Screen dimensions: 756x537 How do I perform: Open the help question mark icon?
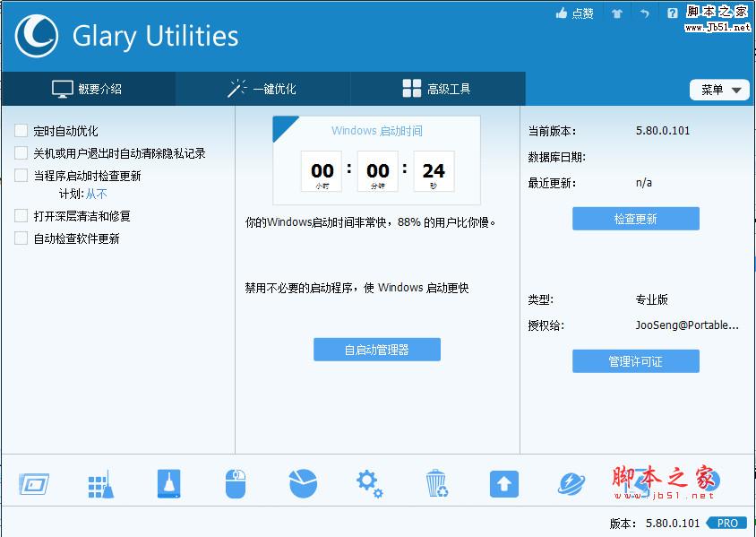(x=672, y=13)
